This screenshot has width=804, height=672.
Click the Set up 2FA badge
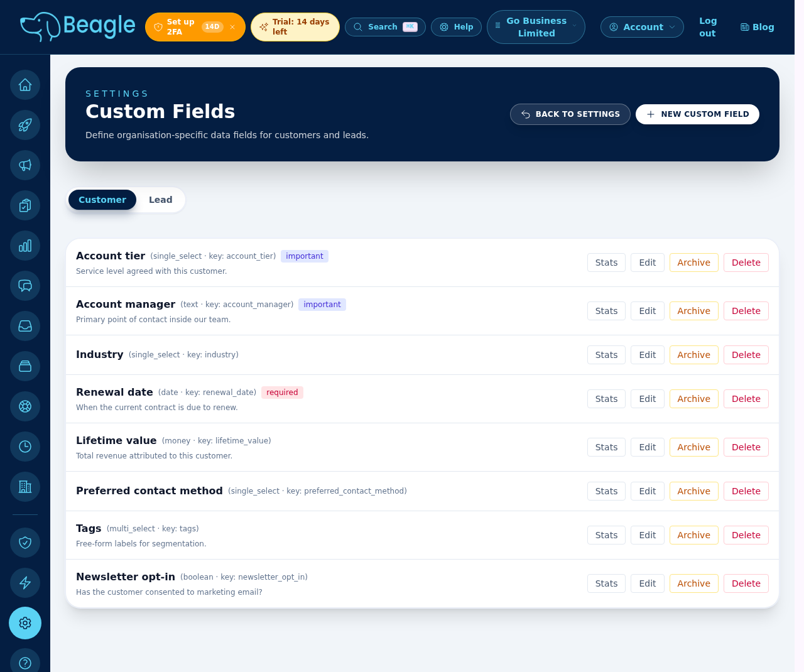[195, 27]
